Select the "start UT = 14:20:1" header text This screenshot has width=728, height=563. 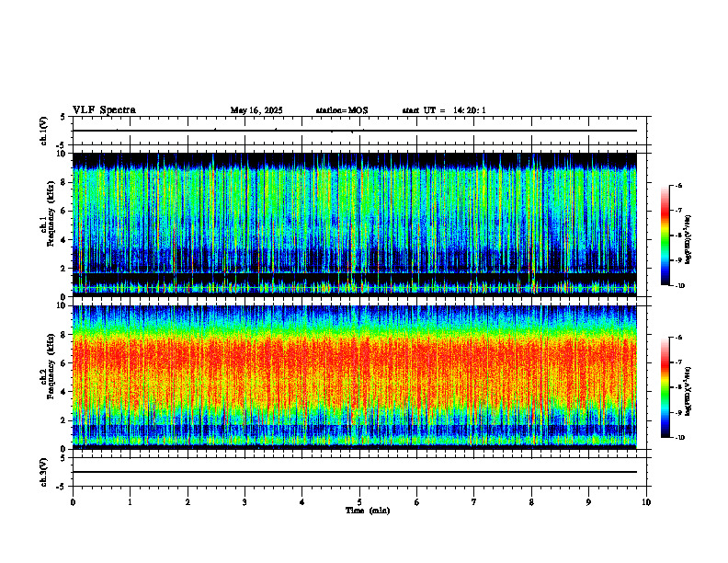pos(444,110)
